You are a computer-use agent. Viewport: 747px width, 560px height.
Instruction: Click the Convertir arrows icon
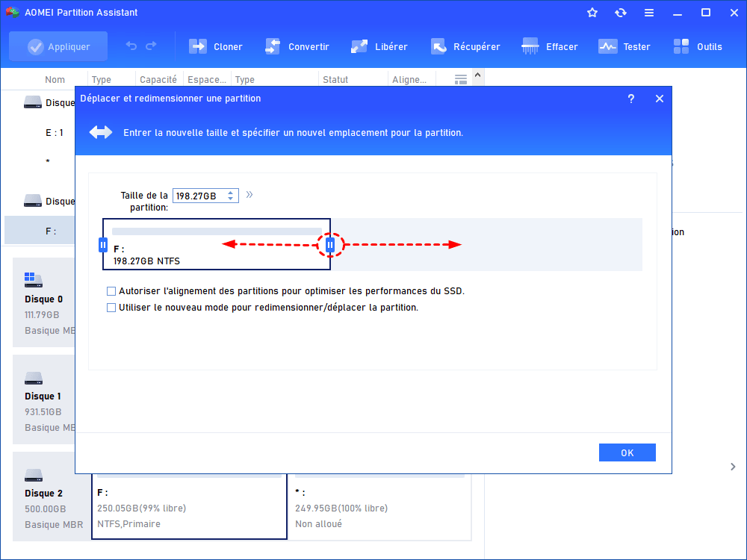point(273,46)
